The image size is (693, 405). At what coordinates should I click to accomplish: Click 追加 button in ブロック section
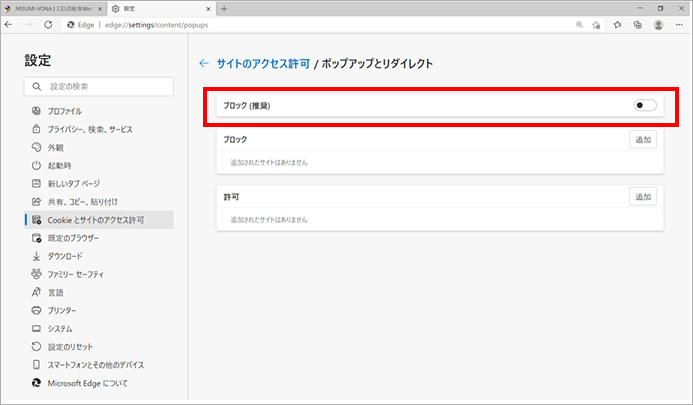pyautogui.click(x=643, y=140)
